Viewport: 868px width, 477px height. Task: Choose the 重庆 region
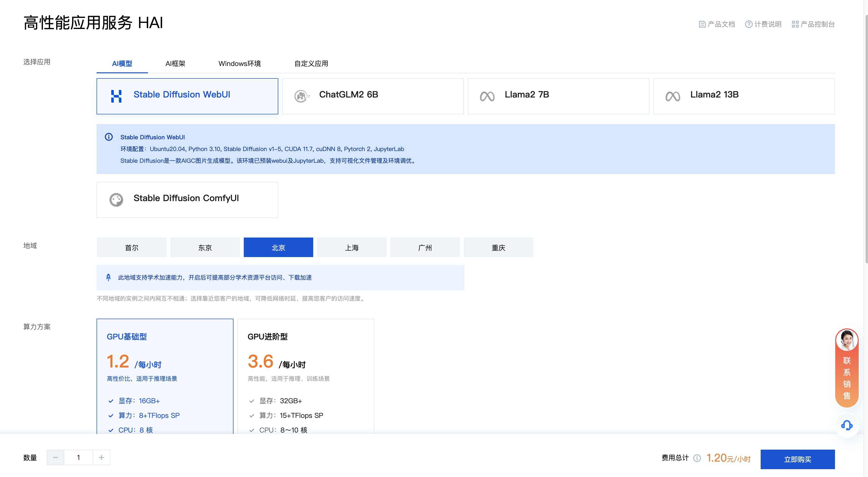coord(499,248)
